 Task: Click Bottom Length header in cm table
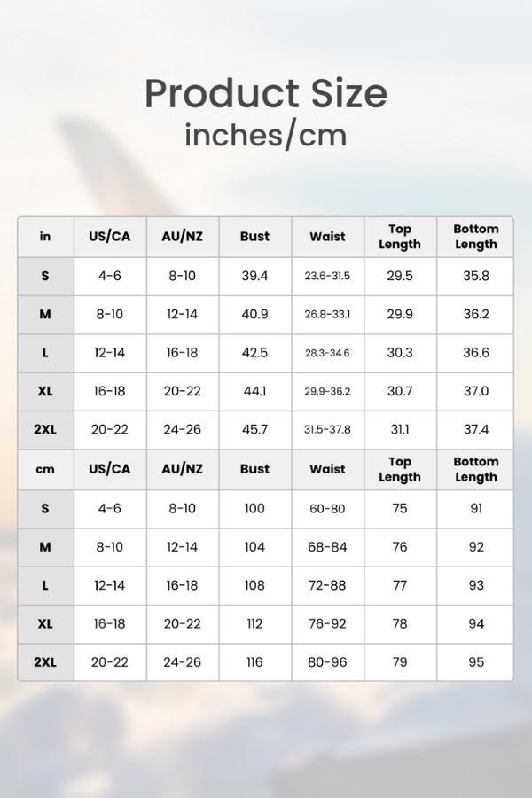(476, 469)
